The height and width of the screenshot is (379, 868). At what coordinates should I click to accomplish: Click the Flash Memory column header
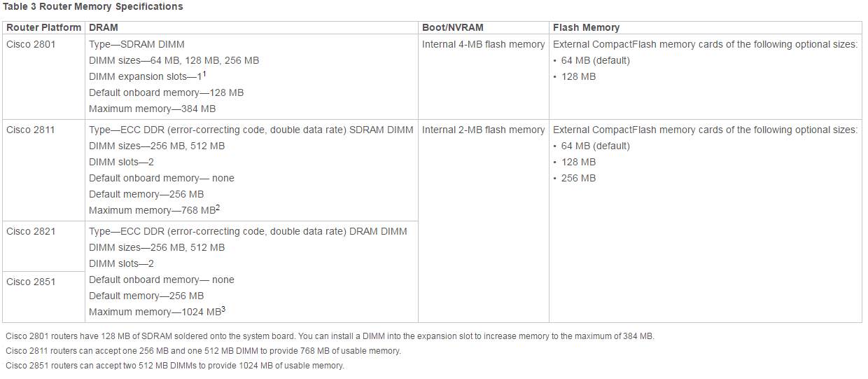(x=586, y=27)
